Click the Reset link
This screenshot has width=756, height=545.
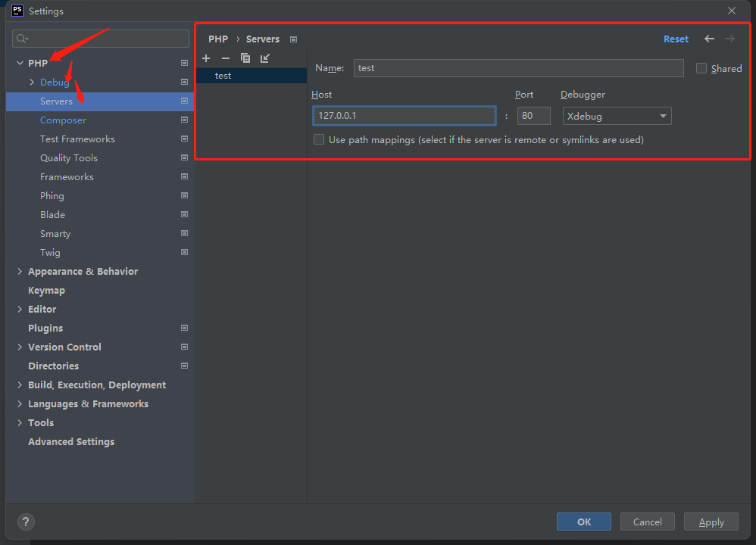coord(676,39)
